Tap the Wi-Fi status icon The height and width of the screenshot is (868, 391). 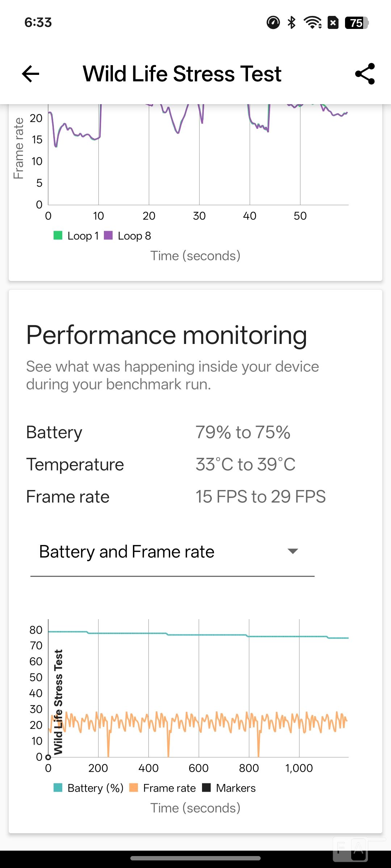(313, 22)
